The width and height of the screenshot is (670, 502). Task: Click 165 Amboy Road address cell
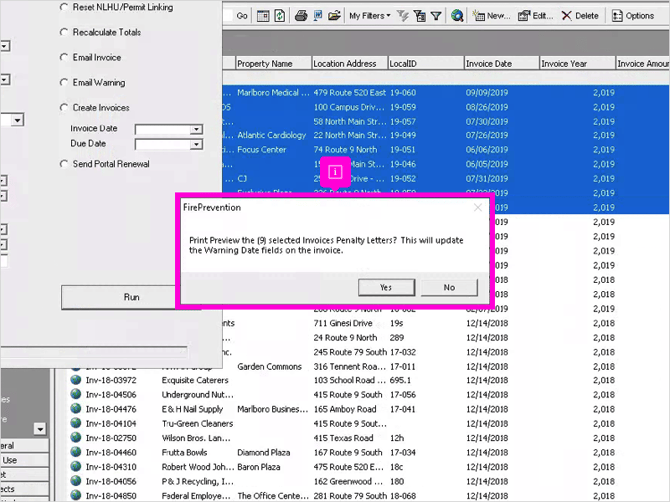point(345,409)
